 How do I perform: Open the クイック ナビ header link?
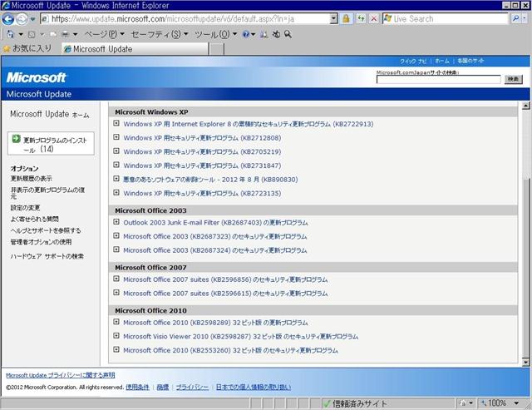pyautogui.click(x=413, y=61)
